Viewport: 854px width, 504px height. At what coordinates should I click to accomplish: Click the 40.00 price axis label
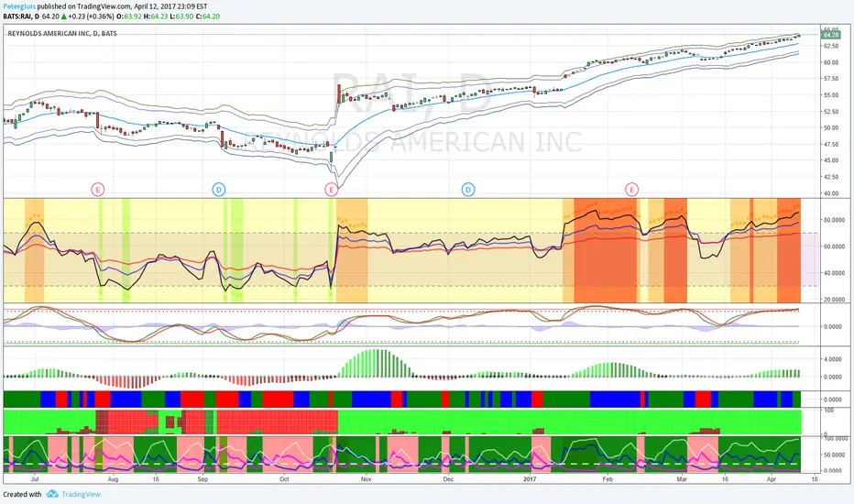(x=831, y=193)
